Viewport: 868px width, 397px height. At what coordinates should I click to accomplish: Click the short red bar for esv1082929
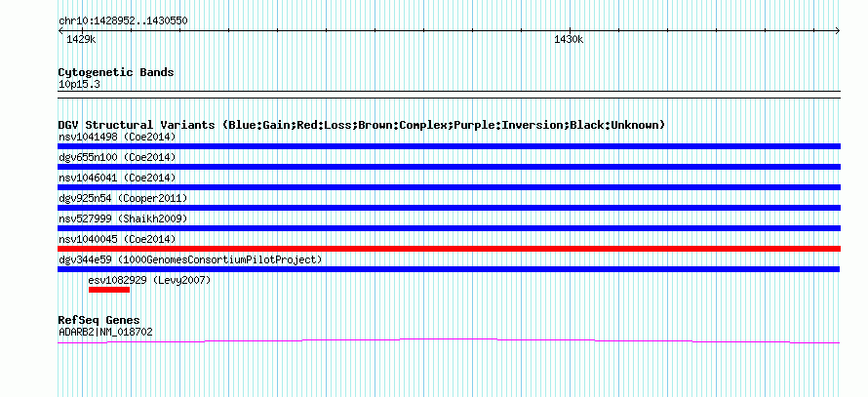pyautogui.click(x=109, y=290)
